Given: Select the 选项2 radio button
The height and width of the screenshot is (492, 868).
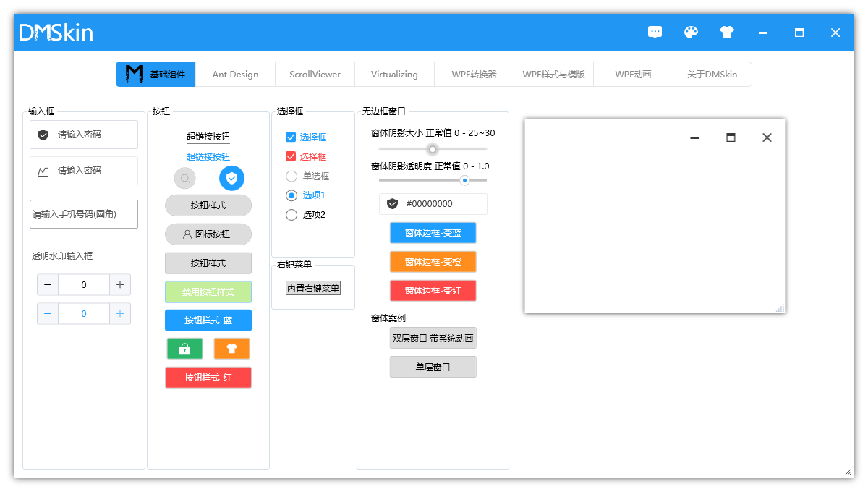Looking at the screenshot, I should pyautogui.click(x=292, y=214).
